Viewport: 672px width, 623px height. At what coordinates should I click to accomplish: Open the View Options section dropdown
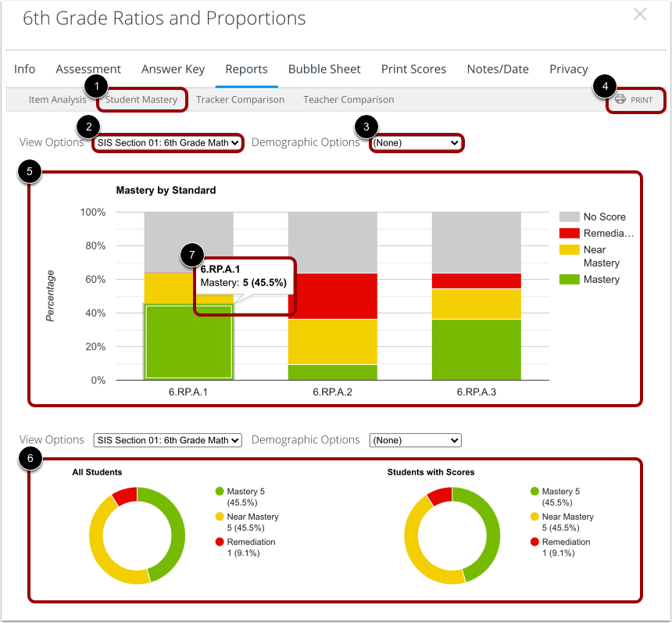click(x=167, y=143)
